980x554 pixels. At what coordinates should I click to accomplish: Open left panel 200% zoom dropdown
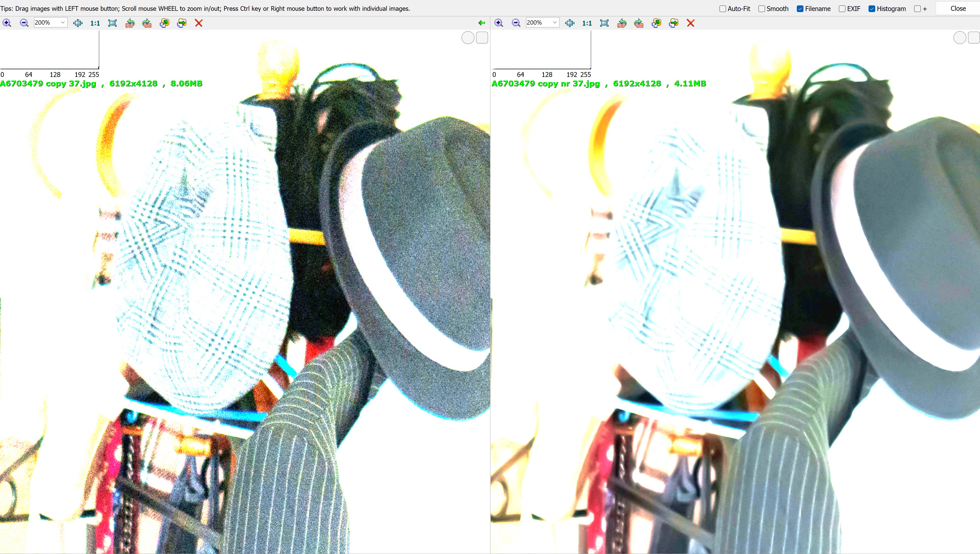[x=63, y=23]
